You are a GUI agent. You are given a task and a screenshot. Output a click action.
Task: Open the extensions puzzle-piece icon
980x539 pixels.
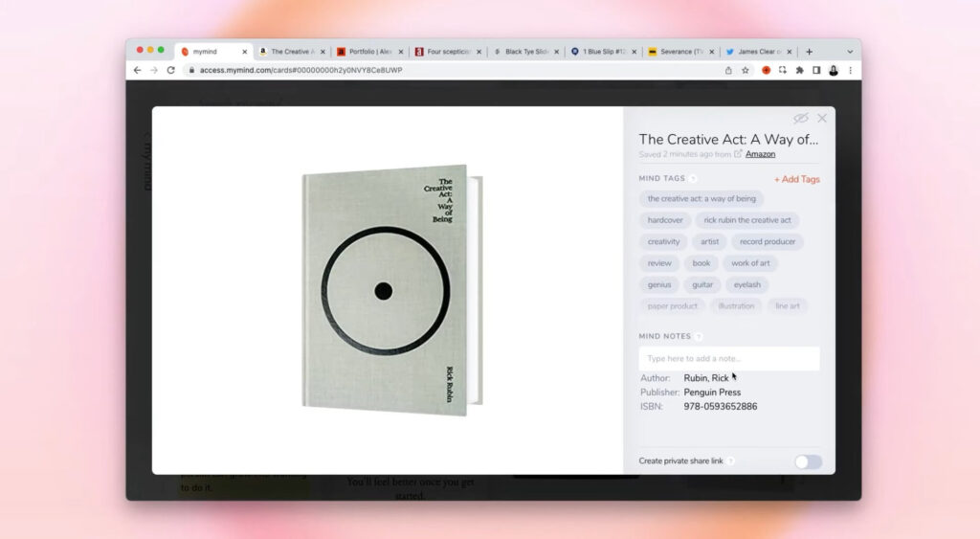click(x=799, y=71)
